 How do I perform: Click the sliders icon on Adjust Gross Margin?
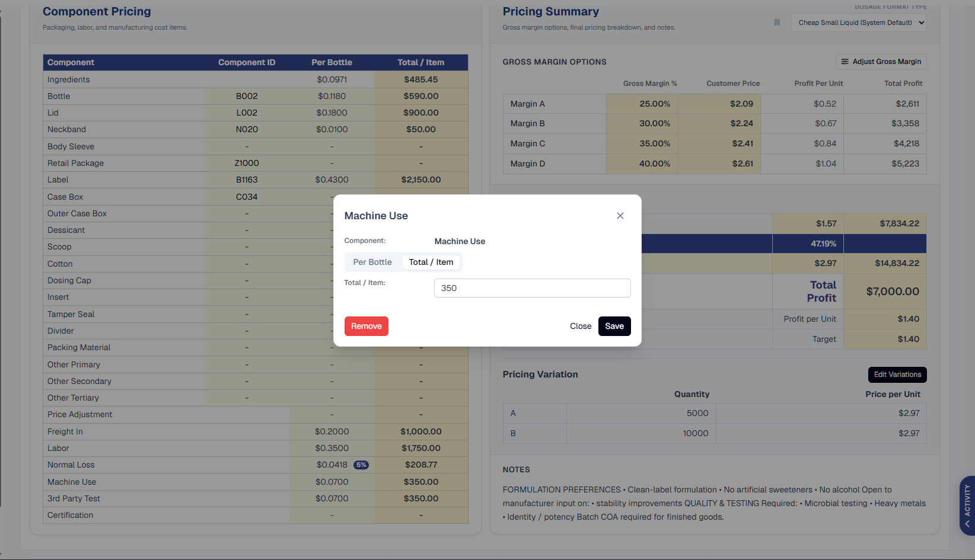[845, 62]
